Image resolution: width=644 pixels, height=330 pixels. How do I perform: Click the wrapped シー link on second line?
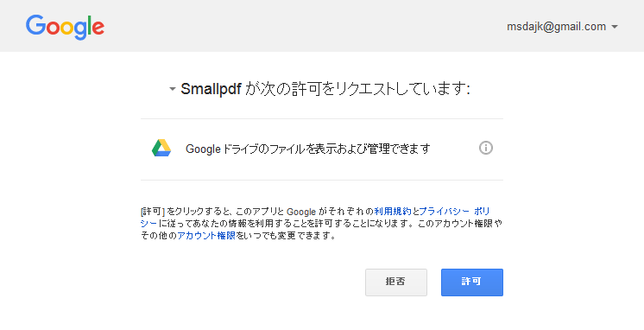pos(148,224)
